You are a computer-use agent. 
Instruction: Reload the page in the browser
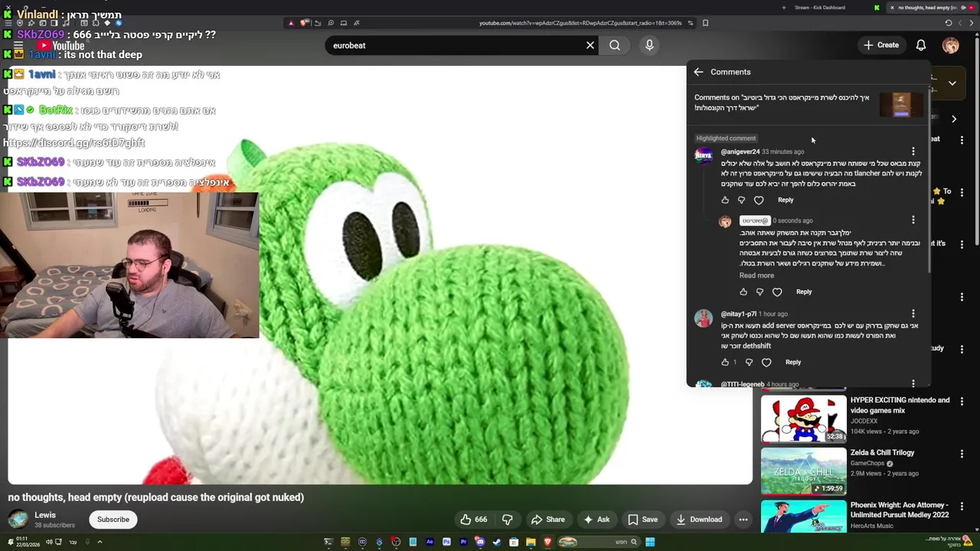tap(948, 23)
